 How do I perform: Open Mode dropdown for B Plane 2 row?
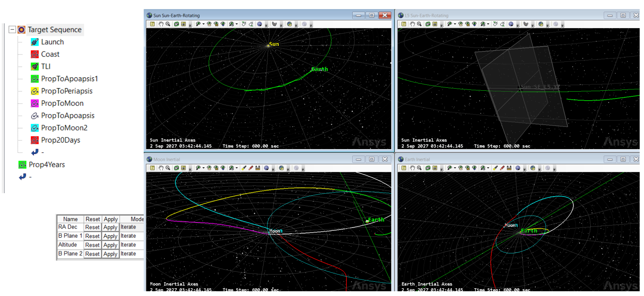click(132, 254)
